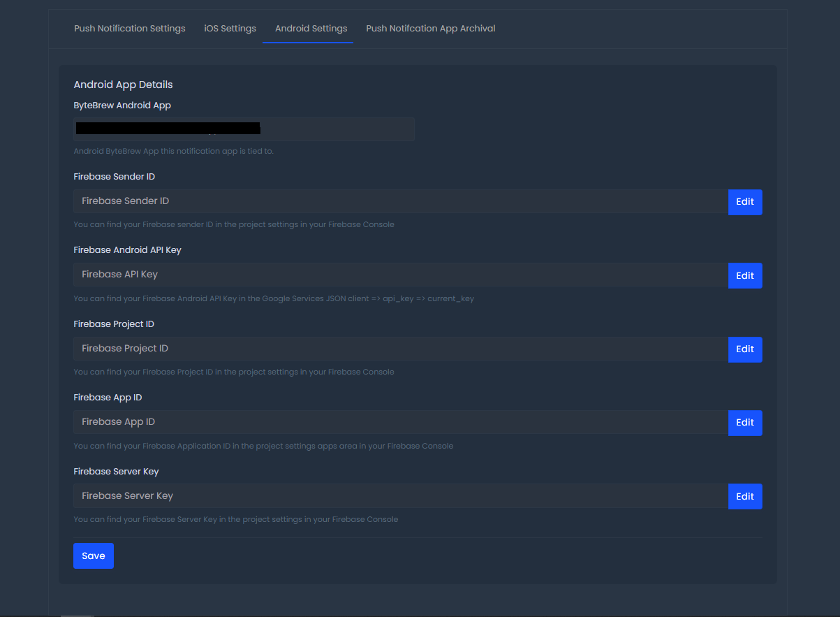Click the Android App Details heading
This screenshot has width=840, height=617.
click(123, 85)
